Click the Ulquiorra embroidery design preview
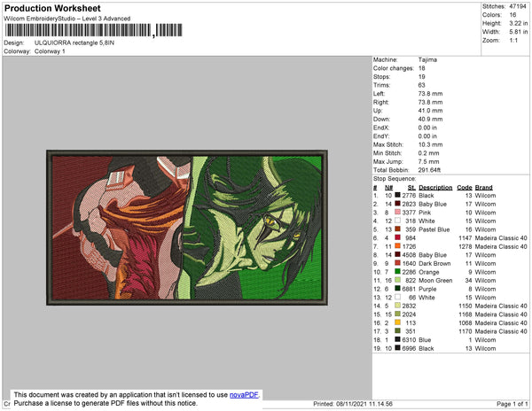 click(x=187, y=228)
